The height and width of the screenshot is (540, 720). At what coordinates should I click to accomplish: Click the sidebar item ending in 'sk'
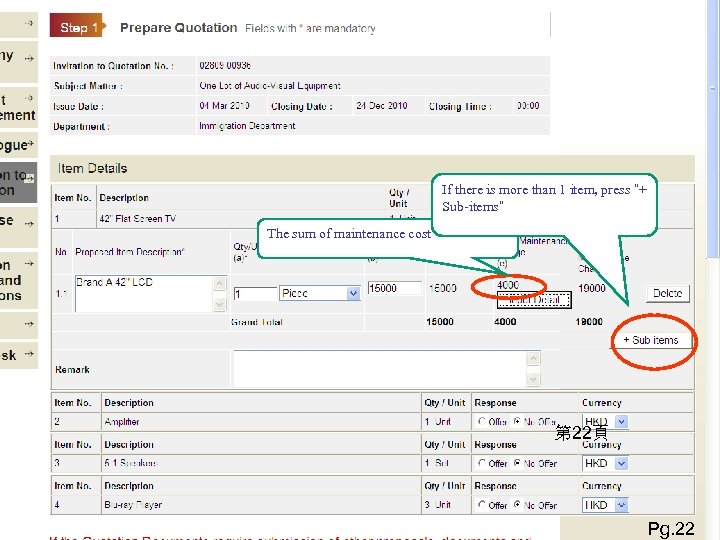point(18,354)
